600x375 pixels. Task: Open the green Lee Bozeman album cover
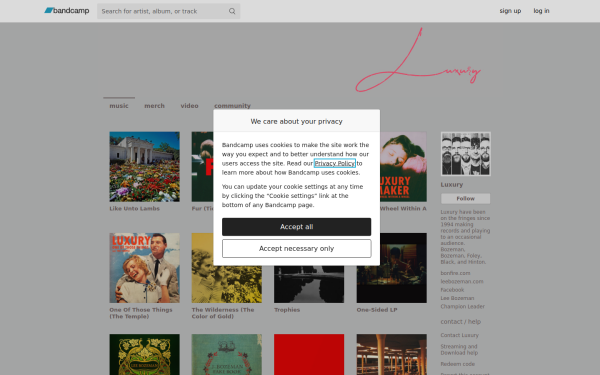click(x=144, y=354)
